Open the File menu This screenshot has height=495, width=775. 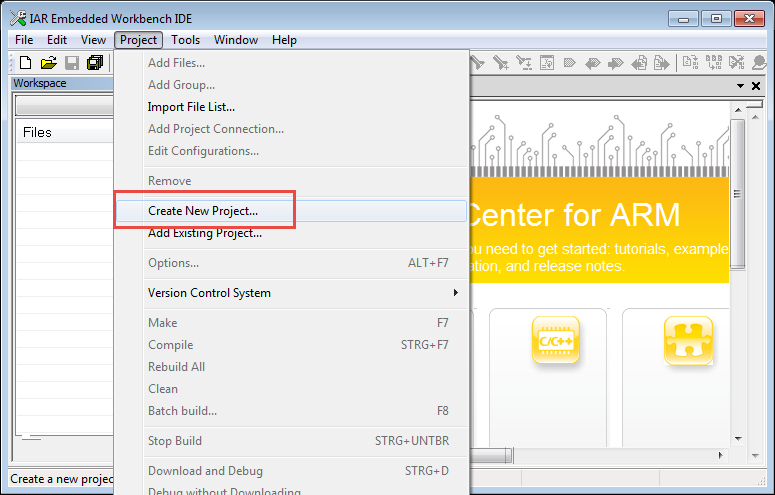(x=24, y=40)
